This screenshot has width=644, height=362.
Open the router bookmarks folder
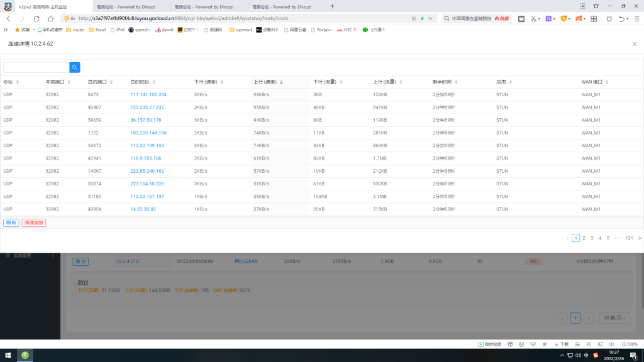click(x=75, y=30)
